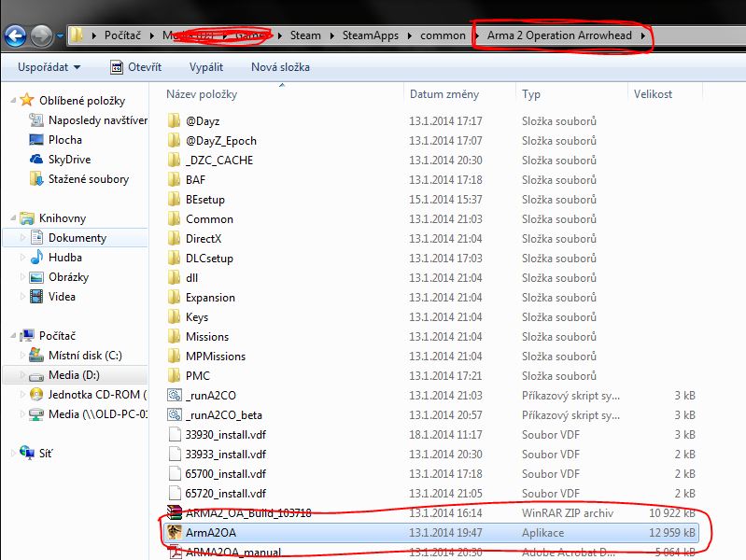Screen dimensions: 746x560
Task: Select the ARMA2OA_manual PDF icon
Action: [x=176, y=552]
